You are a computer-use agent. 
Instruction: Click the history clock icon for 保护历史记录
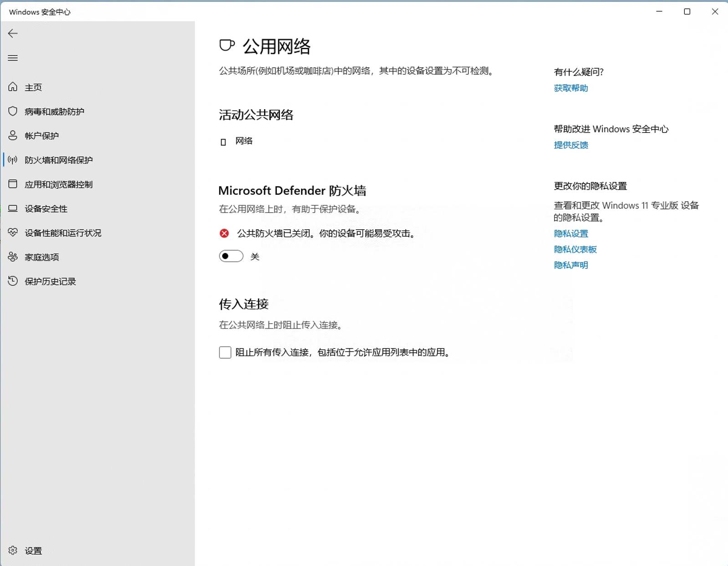tap(13, 281)
